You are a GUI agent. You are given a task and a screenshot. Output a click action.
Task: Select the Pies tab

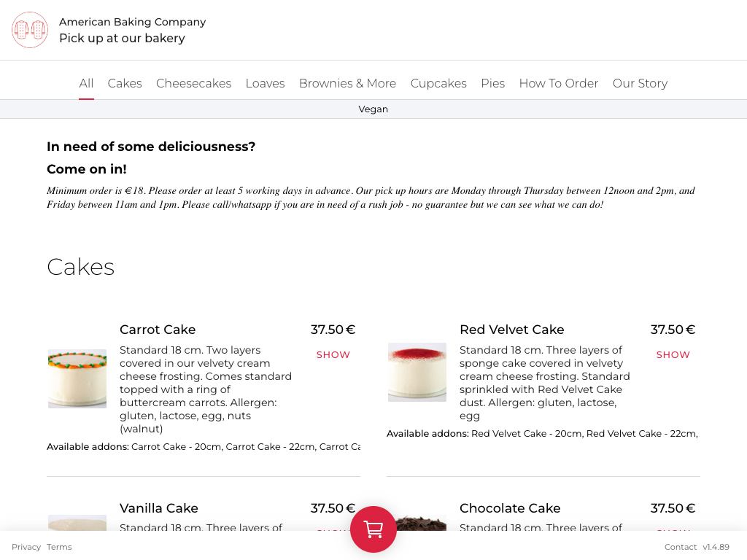493,83
